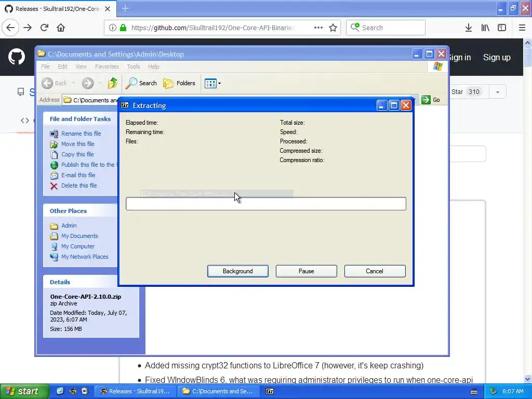The image size is (532, 399).
Task: Show site information icon in address bar
Action: pos(113,28)
